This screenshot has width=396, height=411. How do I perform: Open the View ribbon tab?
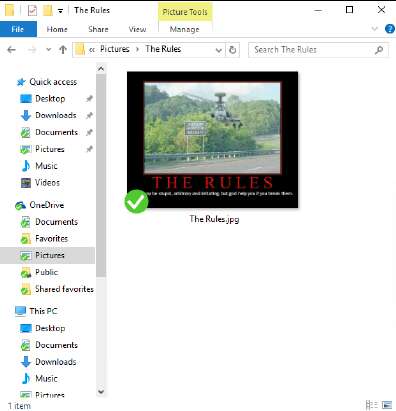[x=137, y=29]
